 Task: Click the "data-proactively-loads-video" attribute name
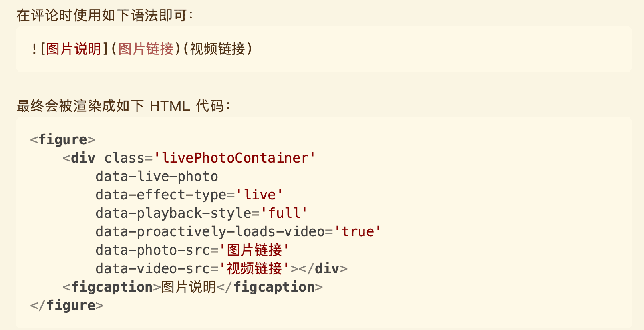coord(210,231)
